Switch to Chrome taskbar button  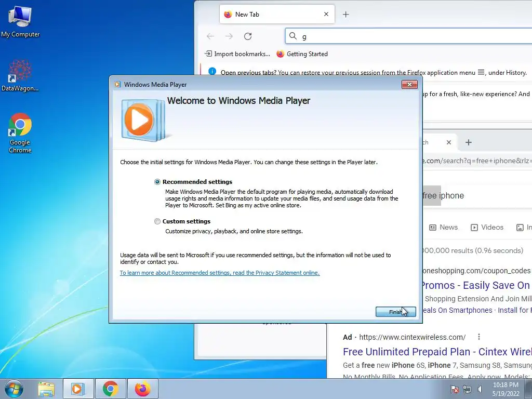click(x=110, y=389)
